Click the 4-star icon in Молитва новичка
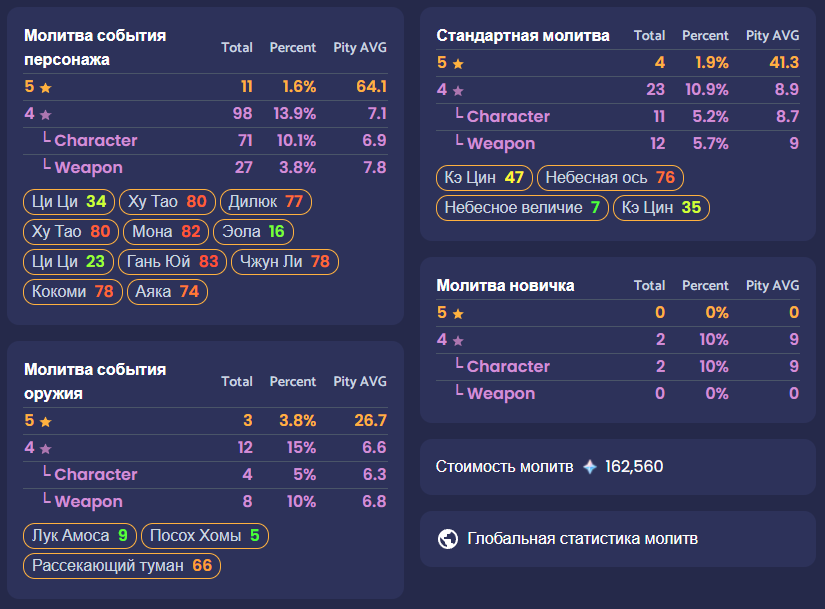The image size is (825, 609). (x=458, y=341)
